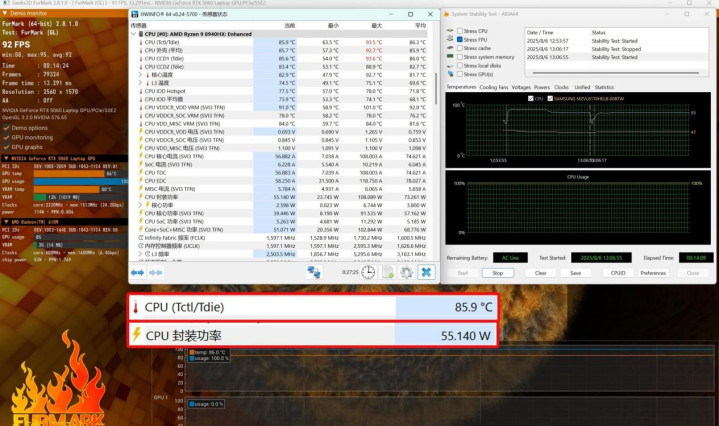Close sensors with the HWiNFO blue X icon
This screenshot has width=719, height=426.
click(x=425, y=271)
